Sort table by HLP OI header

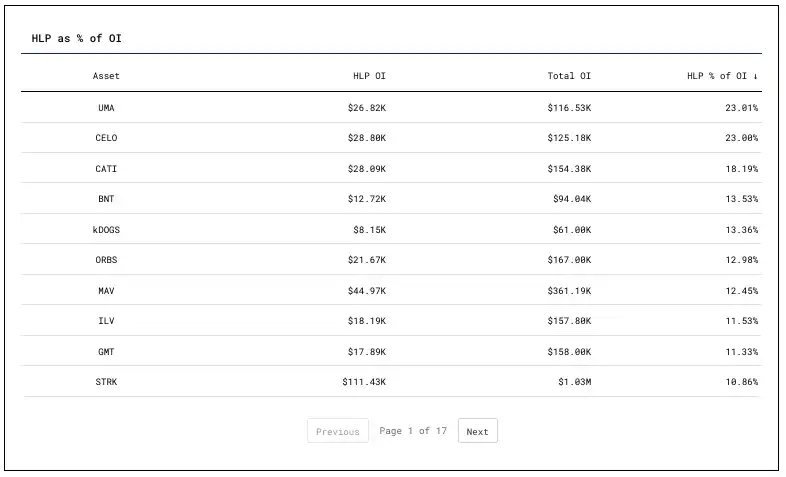tap(368, 76)
